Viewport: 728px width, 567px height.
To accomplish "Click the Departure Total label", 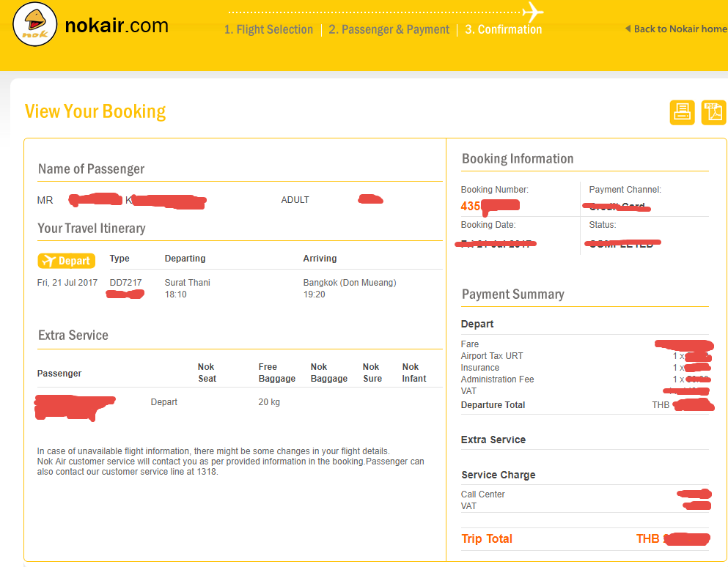I will pos(493,404).
